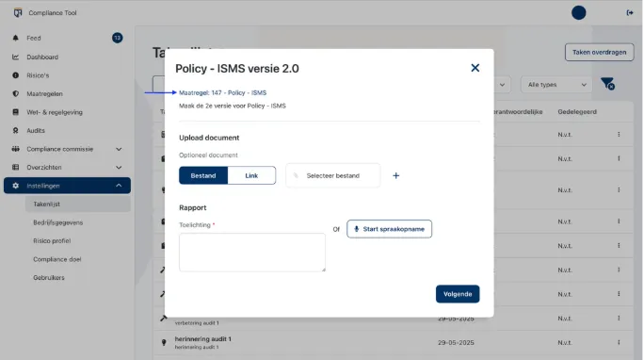Click the Risico's warning icon
644x360 pixels.
pos(16,75)
